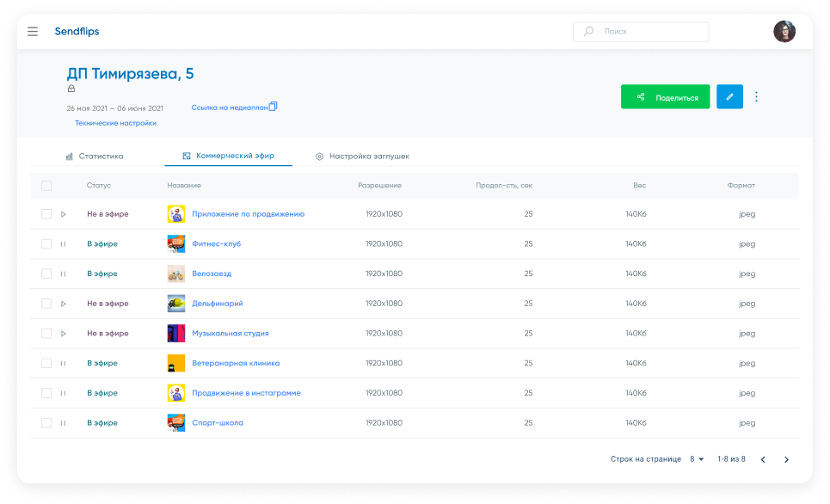The height and width of the screenshot is (504, 830).
Task: Click the user profile avatar
Action: [784, 32]
